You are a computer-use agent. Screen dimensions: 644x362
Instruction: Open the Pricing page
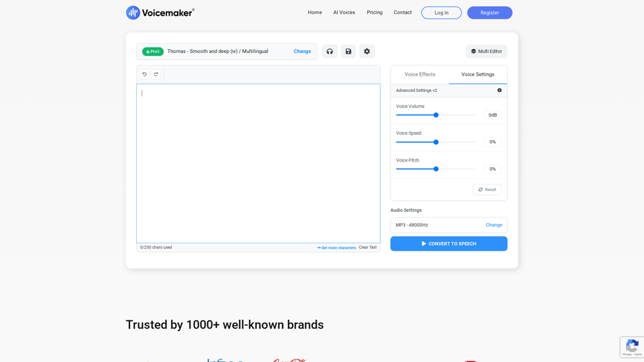(x=374, y=12)
